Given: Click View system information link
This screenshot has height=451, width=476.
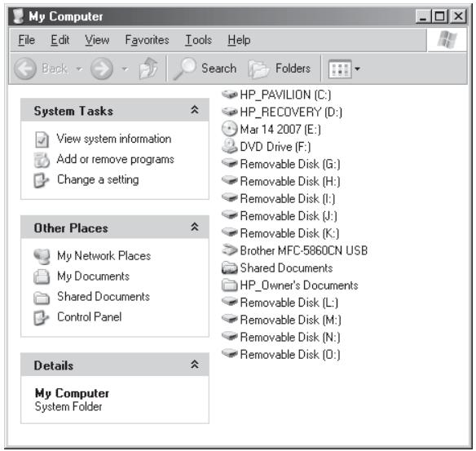Looking at the screenshot, I should click(114, 139).
